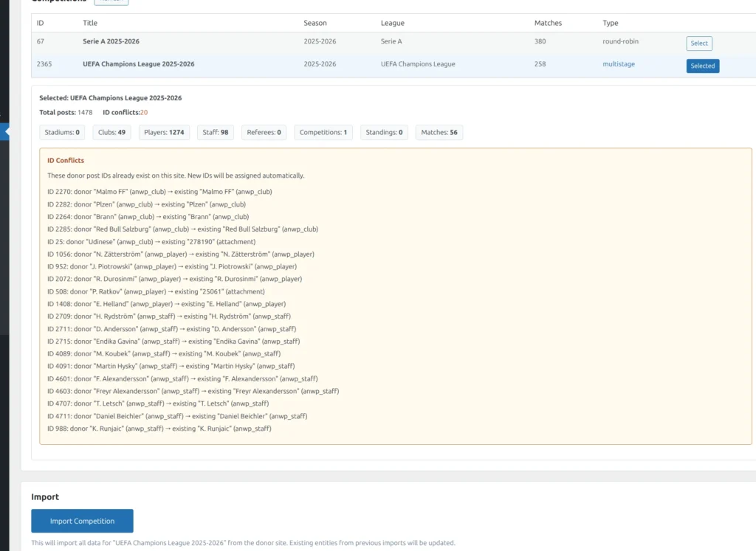
Task: Click the E. Helland ID 1408 conflict line
Action: (166, 304)
